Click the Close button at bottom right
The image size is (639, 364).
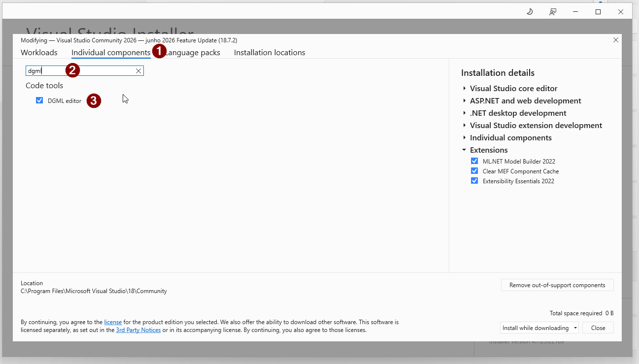598,328
